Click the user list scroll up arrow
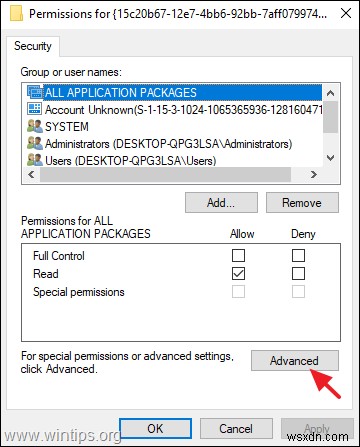This screenshot has width=360, height=447. (x=331, y=93)
